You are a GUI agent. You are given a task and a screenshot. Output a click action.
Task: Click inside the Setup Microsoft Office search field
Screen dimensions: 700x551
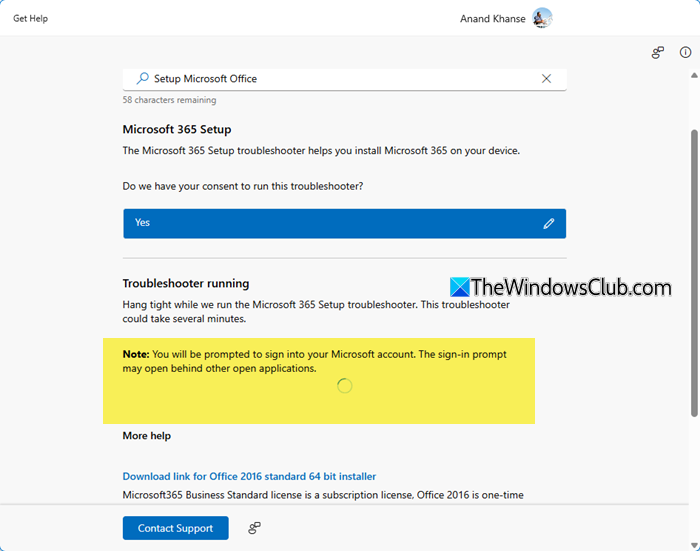[x=345, y=79]
